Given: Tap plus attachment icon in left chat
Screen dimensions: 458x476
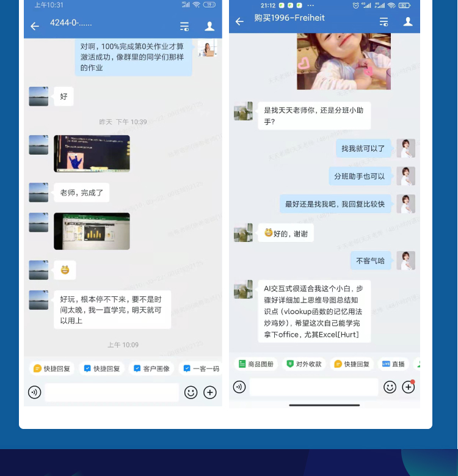Looking at the screenshot, I should [210, 392].
